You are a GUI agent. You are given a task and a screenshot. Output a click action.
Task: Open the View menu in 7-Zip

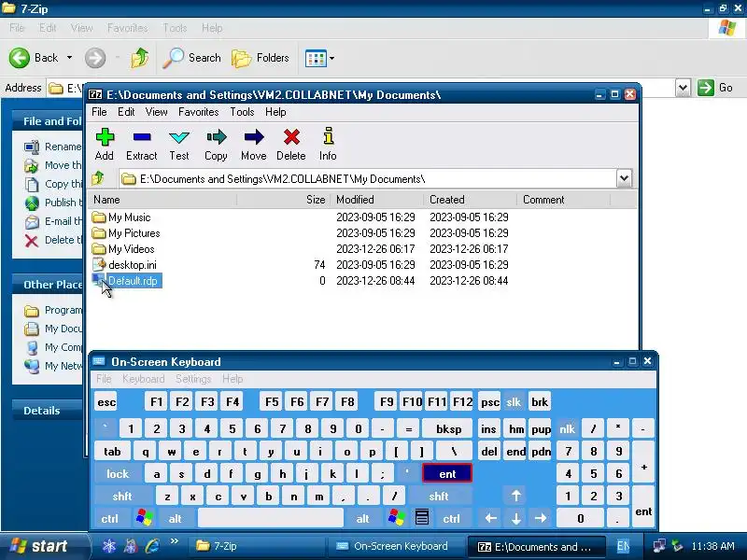tap(156, 112)
